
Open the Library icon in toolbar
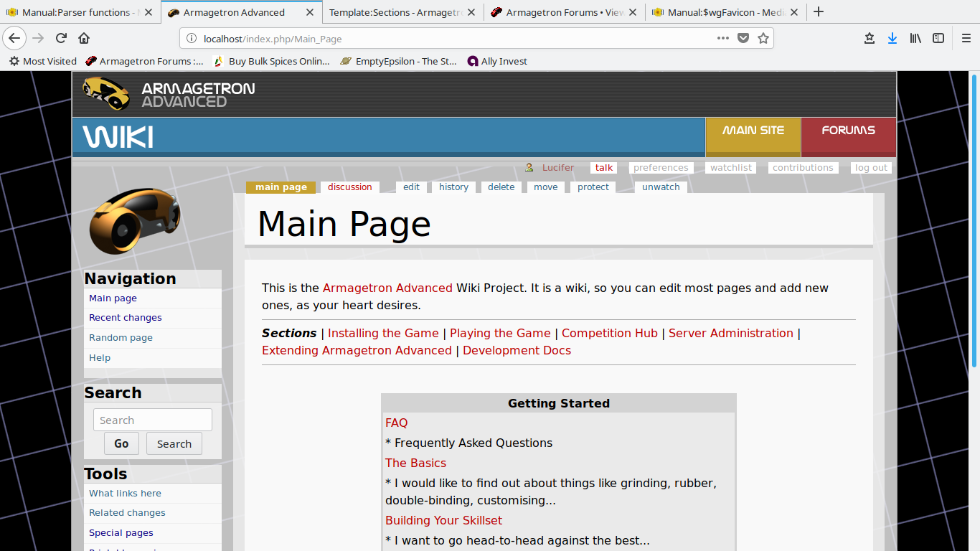point(915,39)
